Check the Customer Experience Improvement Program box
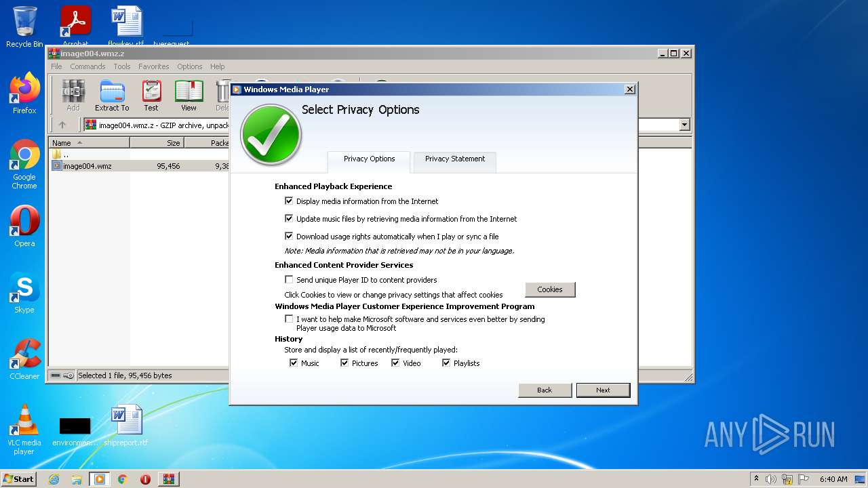 point(289,319)
